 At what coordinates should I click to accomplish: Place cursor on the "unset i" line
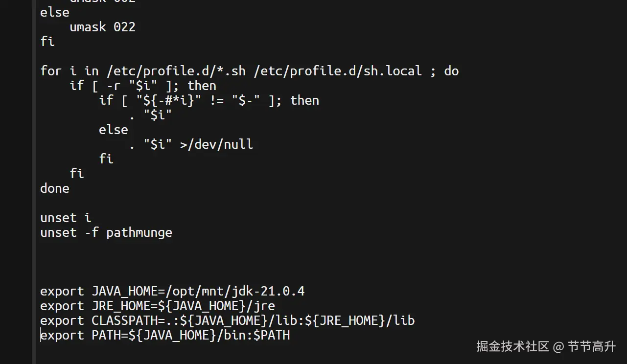point(66,218)
